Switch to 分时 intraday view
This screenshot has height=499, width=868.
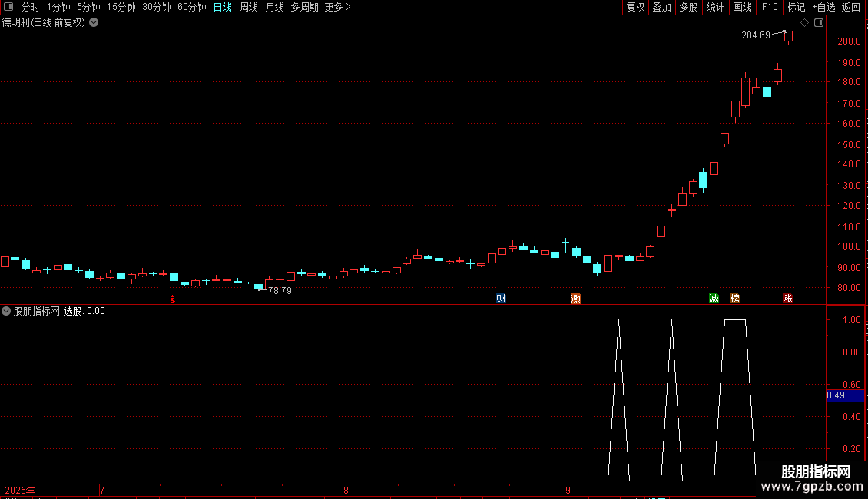coord(31,7)
